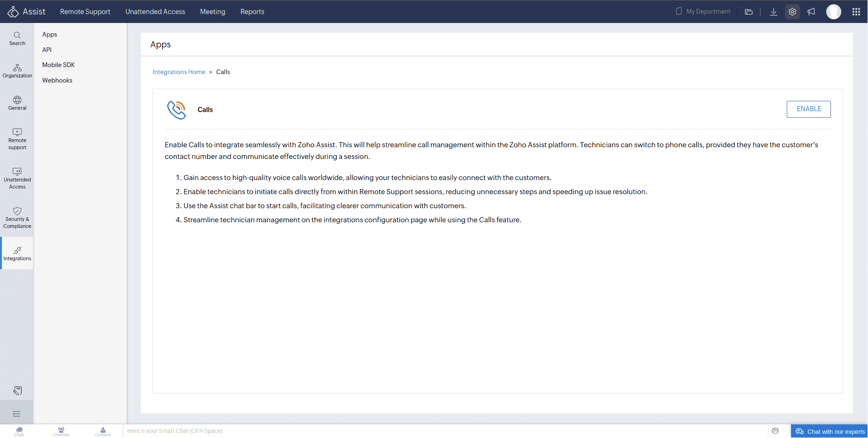Switch to the Meeting tab
The image size is (868, 438).
coord(213,12)
